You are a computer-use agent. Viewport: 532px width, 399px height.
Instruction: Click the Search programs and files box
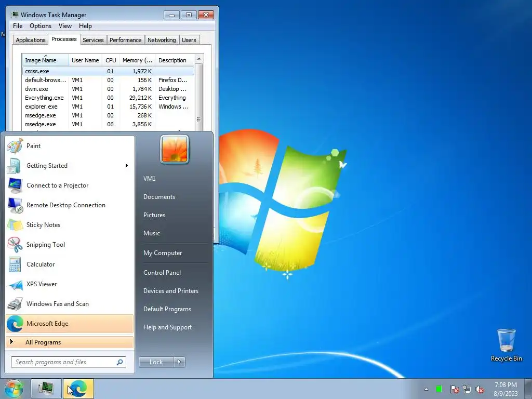(69, 362)
